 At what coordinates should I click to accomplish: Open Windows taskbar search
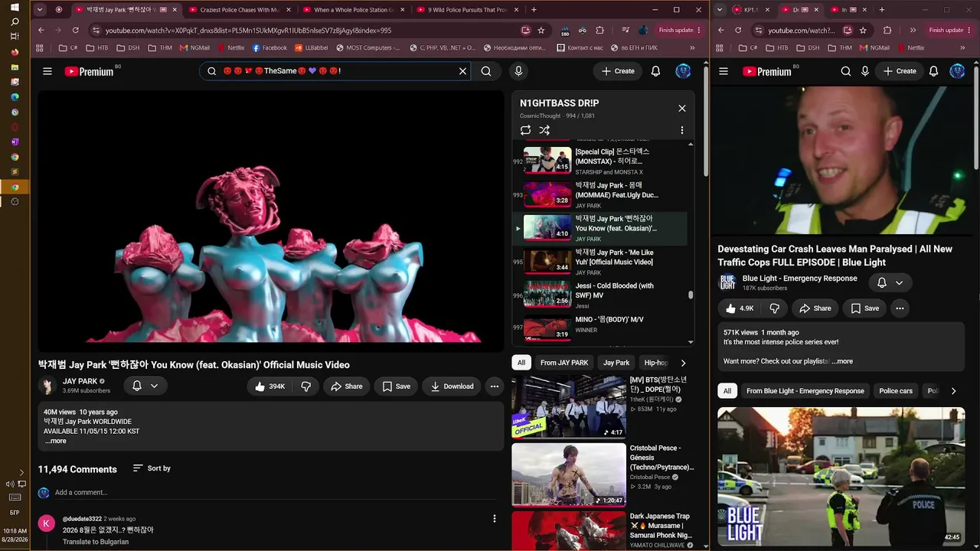[15, 22]
